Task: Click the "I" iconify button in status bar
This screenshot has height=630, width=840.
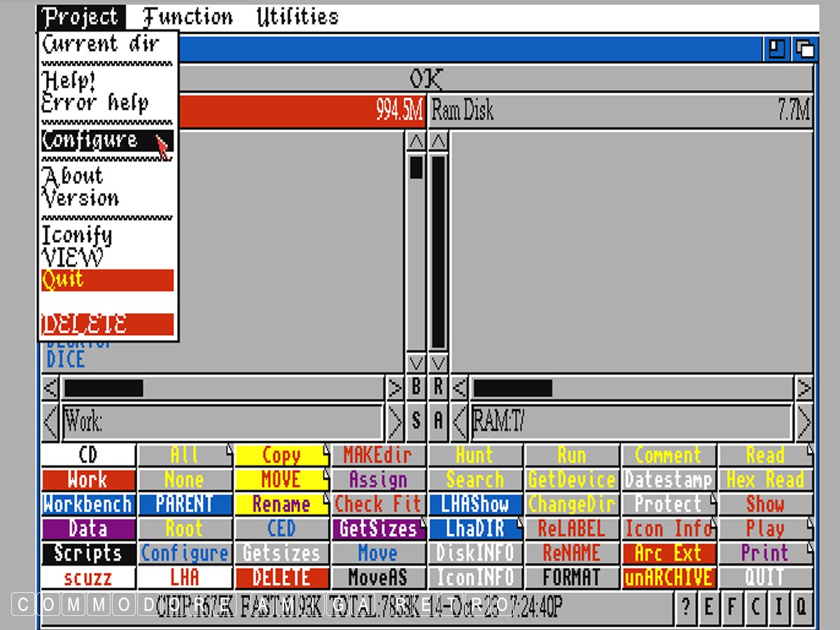Action: 778,605
